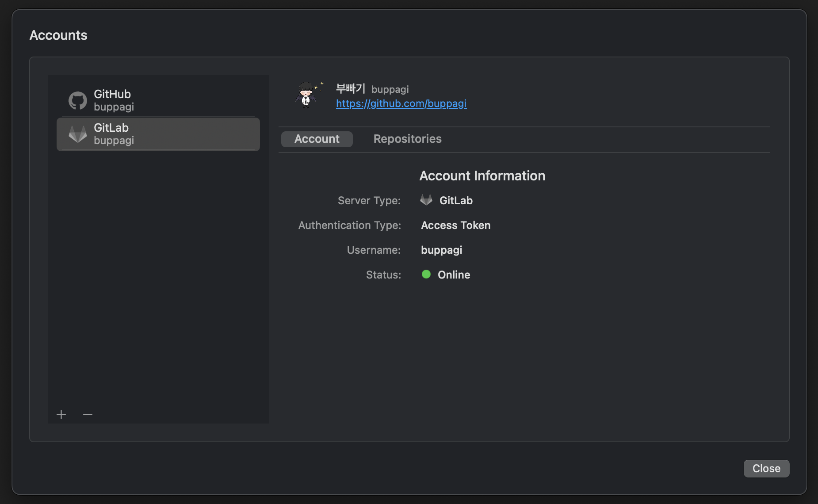Viewport: 818px width, 504px height.
Task: Click the Status label
Action: tap(383, 275)
